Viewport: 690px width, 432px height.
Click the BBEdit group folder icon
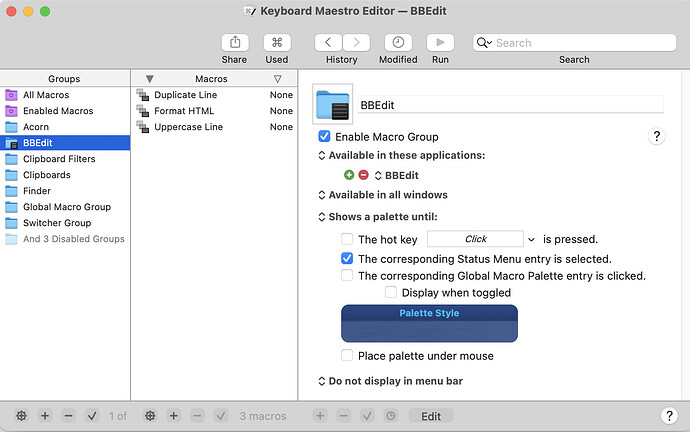click(333, 104)
